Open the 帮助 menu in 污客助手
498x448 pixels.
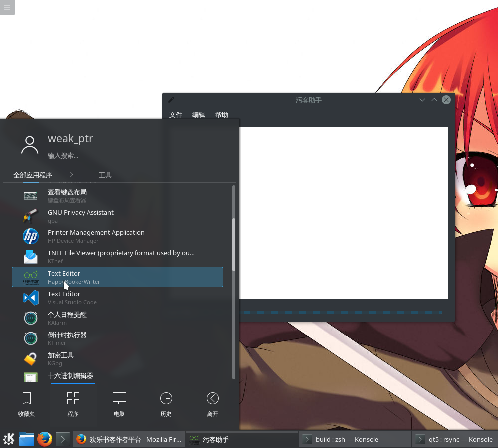click(222, 115)
